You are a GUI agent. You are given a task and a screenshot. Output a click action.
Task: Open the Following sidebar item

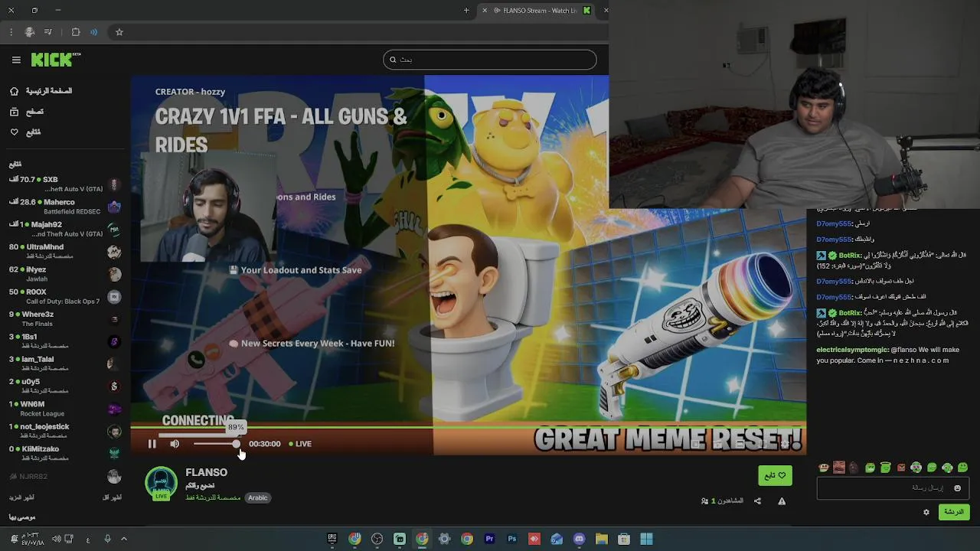click(x=25, y=132)
